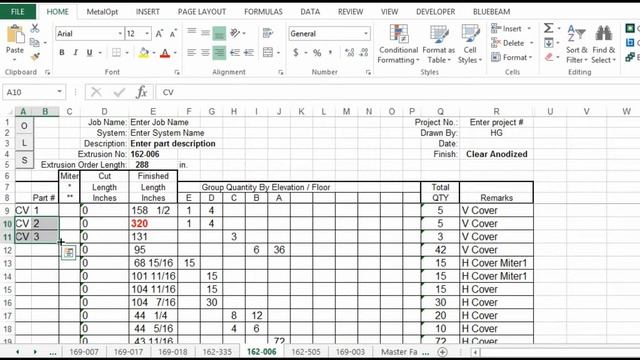Toggle Underline formatting
The height and width of the screenshot is (360, 640).
pyautogui.click(x=89, y=53)
